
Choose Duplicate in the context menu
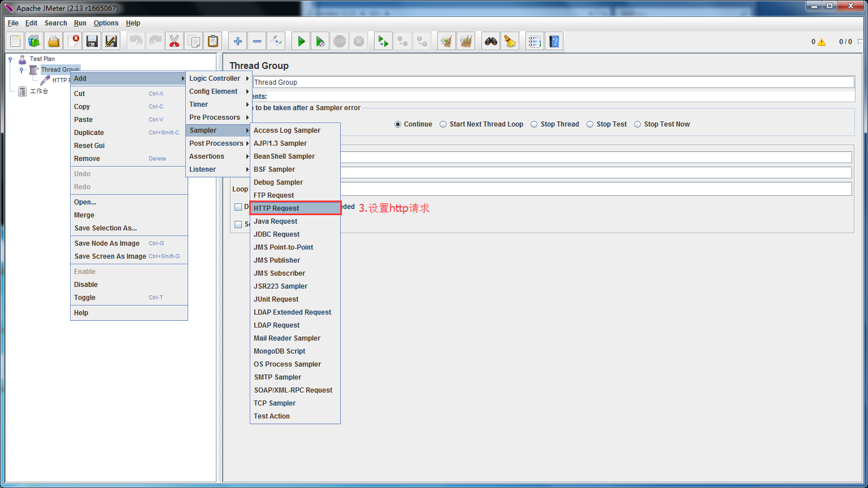tap(129, 133)
